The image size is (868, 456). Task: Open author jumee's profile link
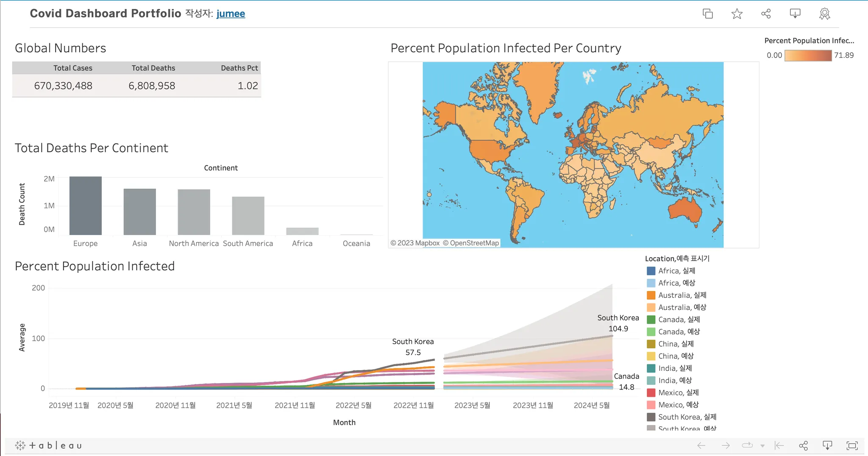click(x=231, y=14)
